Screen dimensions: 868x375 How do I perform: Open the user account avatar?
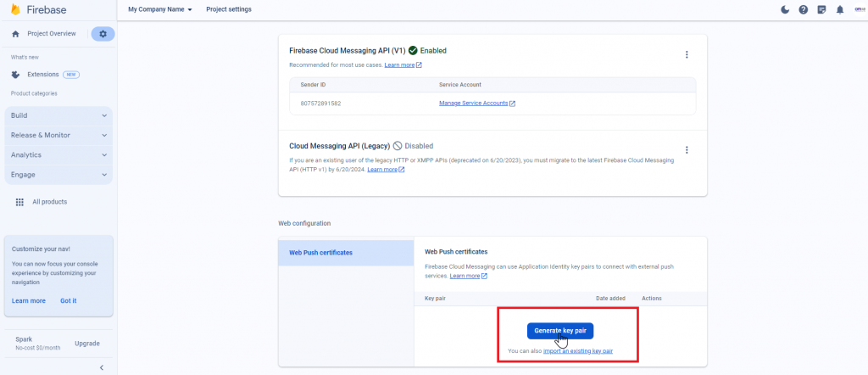click(x=860, y=9)
